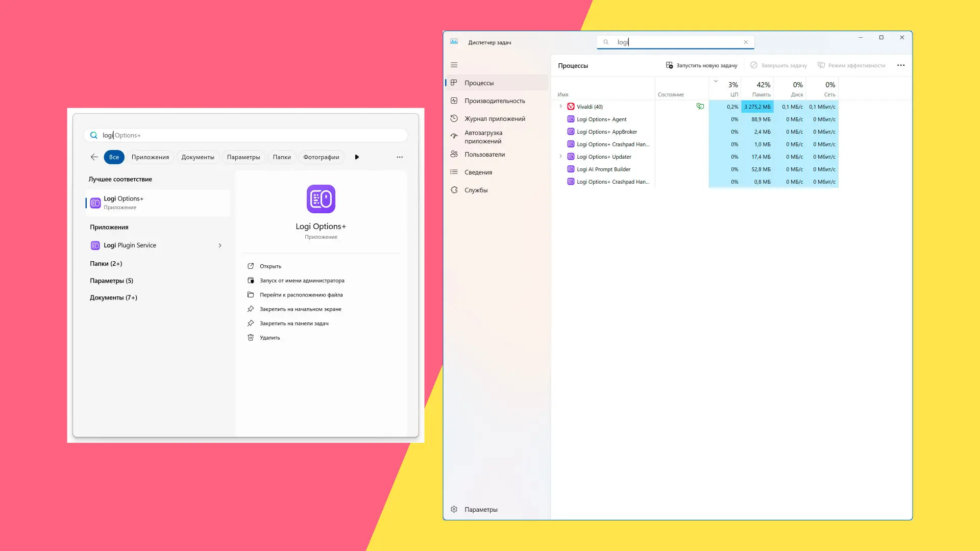Screen dimensions: 980x551
Task: Select the Logi Options+ Agent row
Action: click(x=697, y=119)
